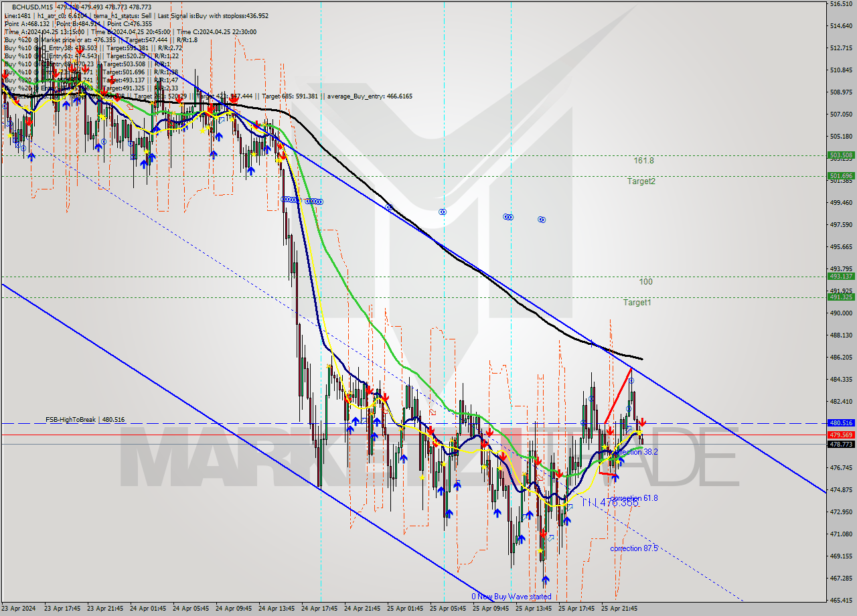
Task: Click the 'correction 38.2' label
Action: 635,452
